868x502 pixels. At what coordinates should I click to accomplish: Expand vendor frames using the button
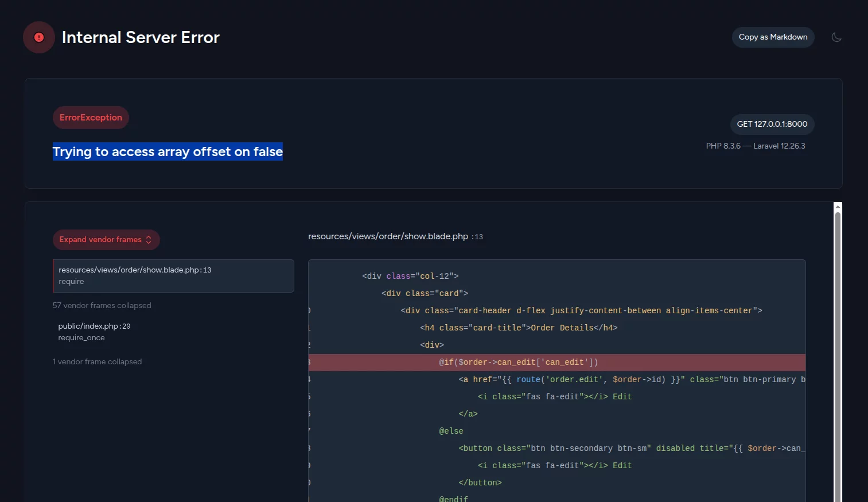[100, 240]
